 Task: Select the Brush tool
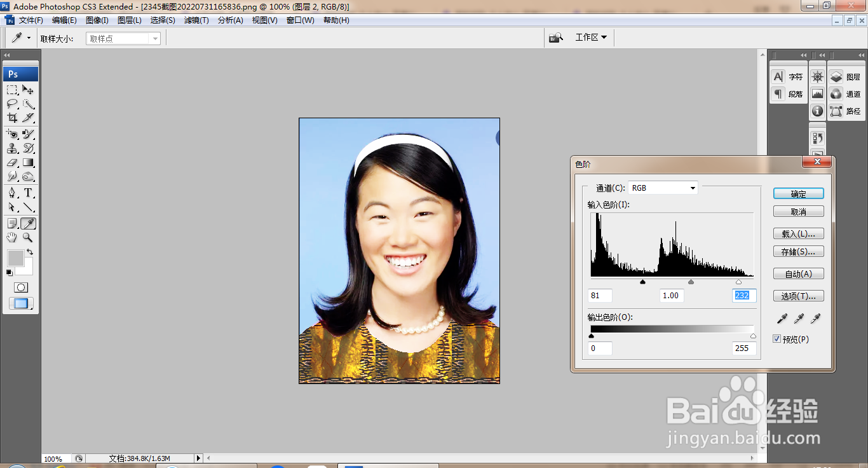coord(29,134)
